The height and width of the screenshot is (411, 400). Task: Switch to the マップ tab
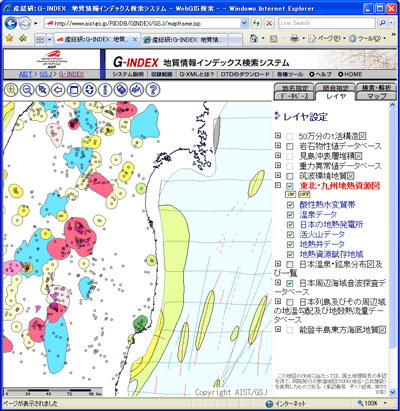376,96
